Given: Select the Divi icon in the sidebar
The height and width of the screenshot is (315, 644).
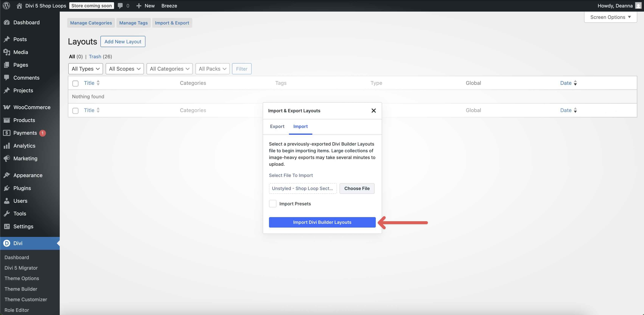Looking at the screenshot, I should point(7,243).
